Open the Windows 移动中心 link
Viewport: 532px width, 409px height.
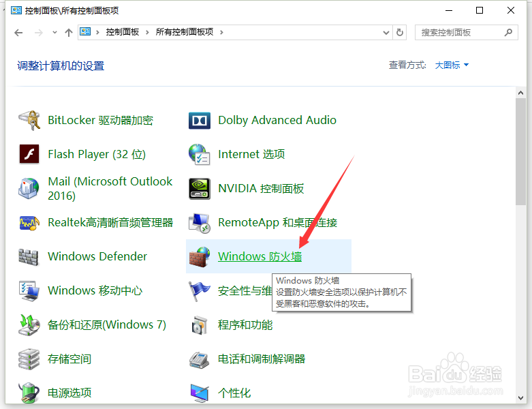[x=95, y=290]
